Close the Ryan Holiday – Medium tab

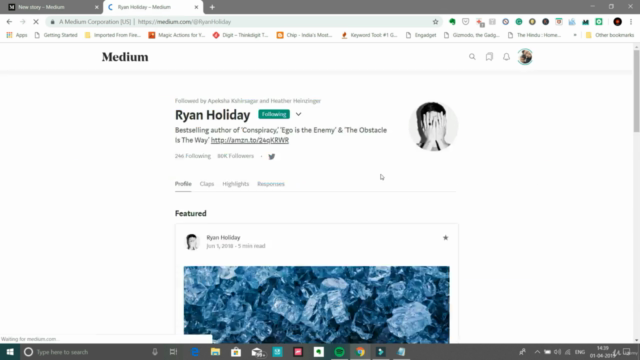[196, 7]
